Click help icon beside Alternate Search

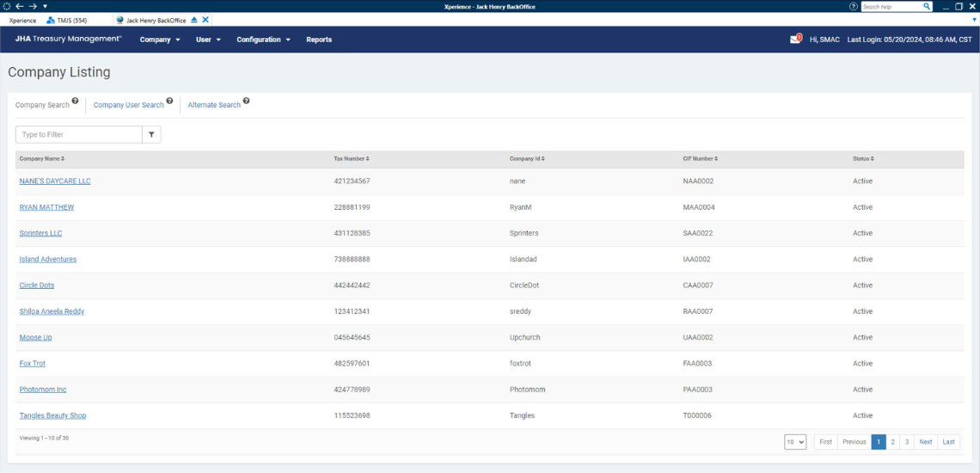click(x=247, y=101)
